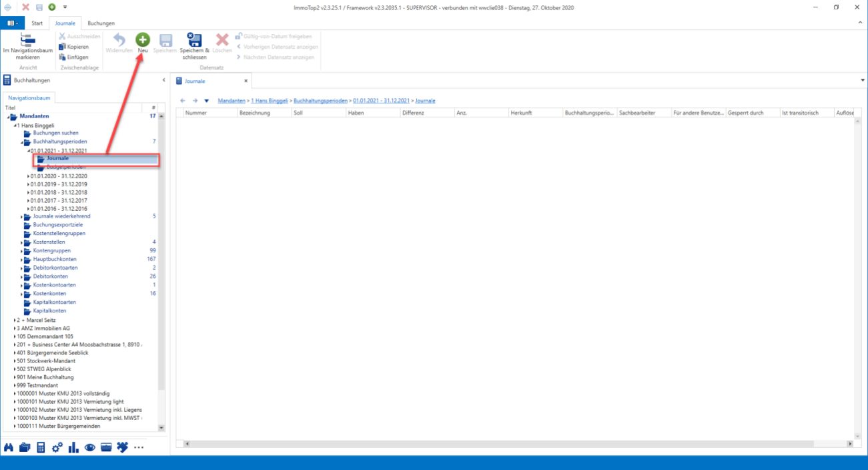
Task: Select the Navigationsbaum tab
Action: [x=30, y=98]
